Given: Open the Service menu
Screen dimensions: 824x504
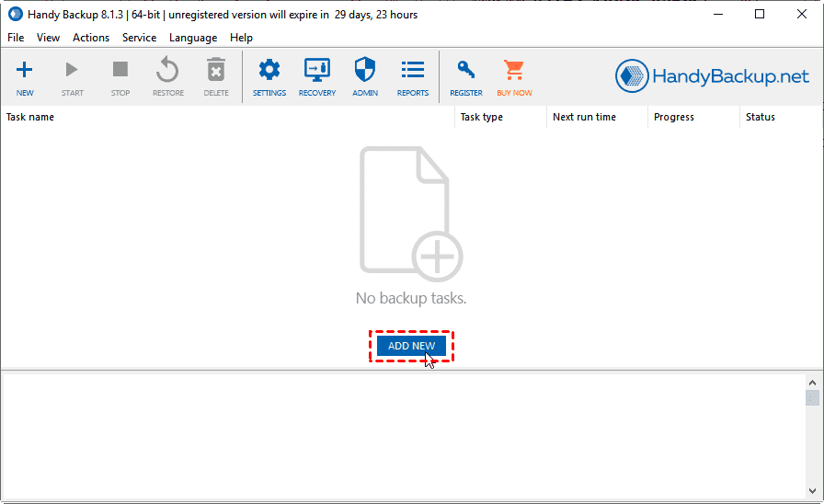Looking at the screenshot, I should pos(139,38).
